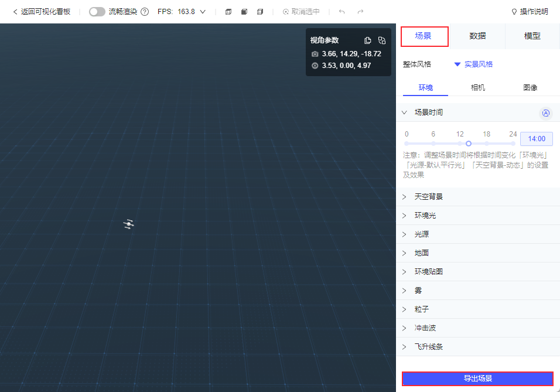Screen dimensions: 560x392
Task: Expand the FPS dropdown arrow
Action: (x=203, y=12)
